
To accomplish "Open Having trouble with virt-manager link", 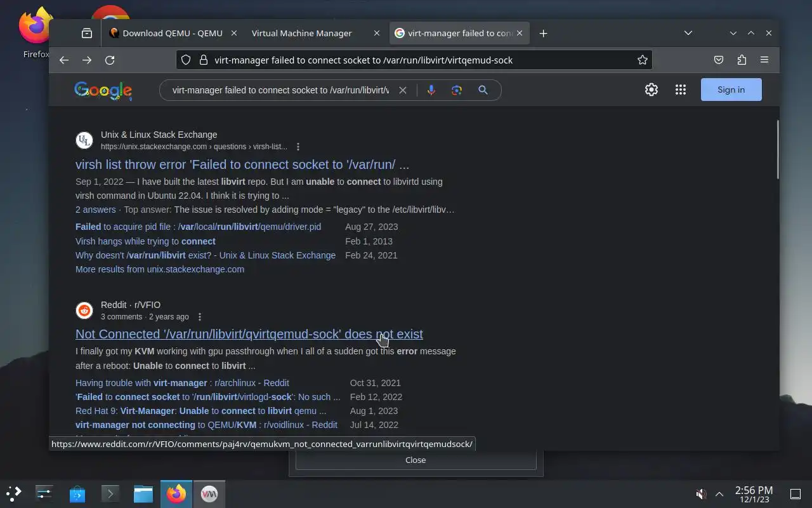I will click(182, 383).
